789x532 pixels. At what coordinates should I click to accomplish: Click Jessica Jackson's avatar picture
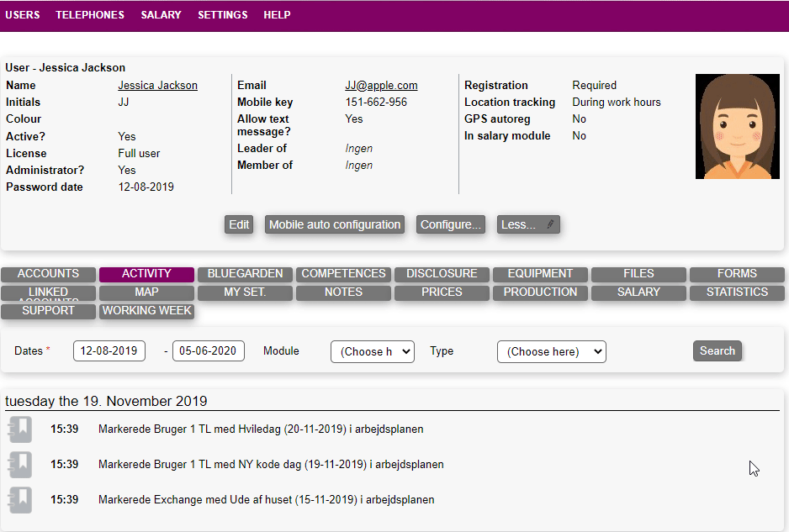(733, 126)
